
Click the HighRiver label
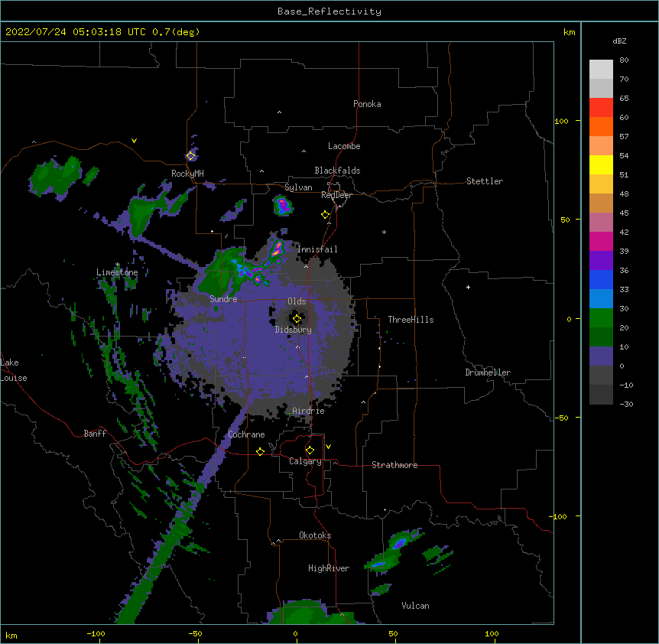pos(329,568)
